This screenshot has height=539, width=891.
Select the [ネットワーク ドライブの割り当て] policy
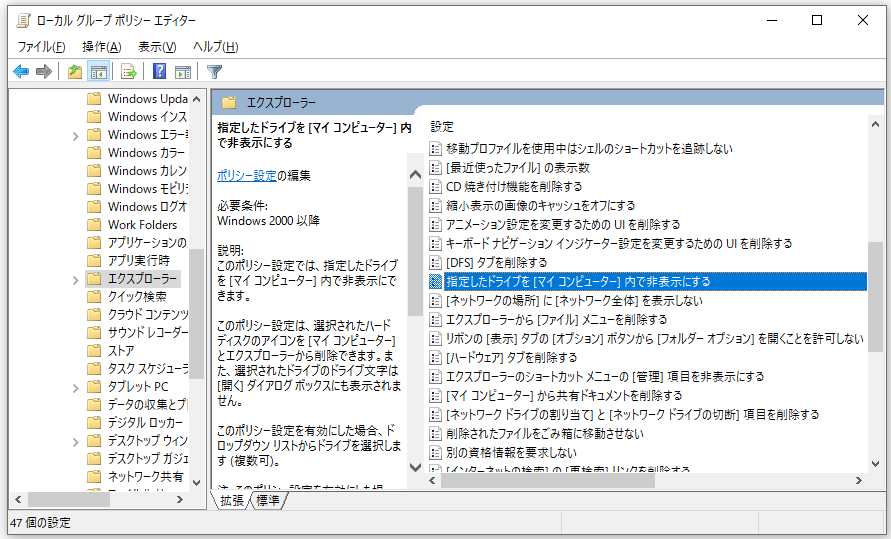632,414
